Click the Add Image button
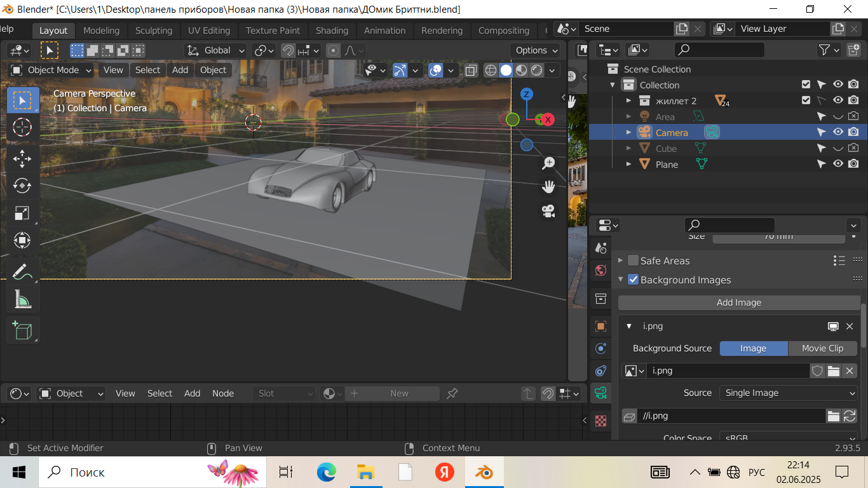 (738, 302)
